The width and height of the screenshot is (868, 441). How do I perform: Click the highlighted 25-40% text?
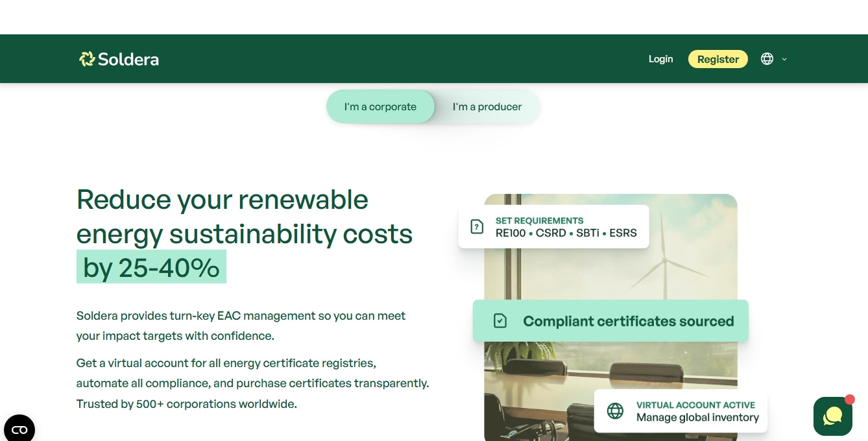tap(151, 267)
